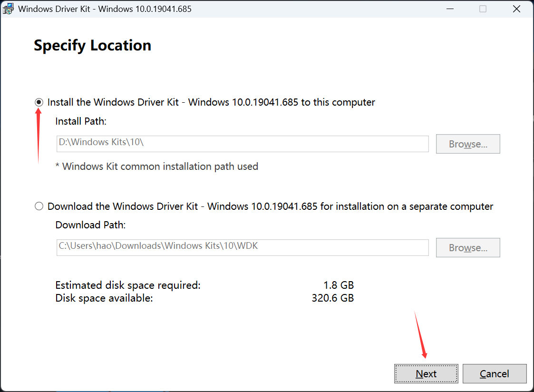The image size is (534, 392).
Task: Click the 'Download Path:' label
Action: 90,225
